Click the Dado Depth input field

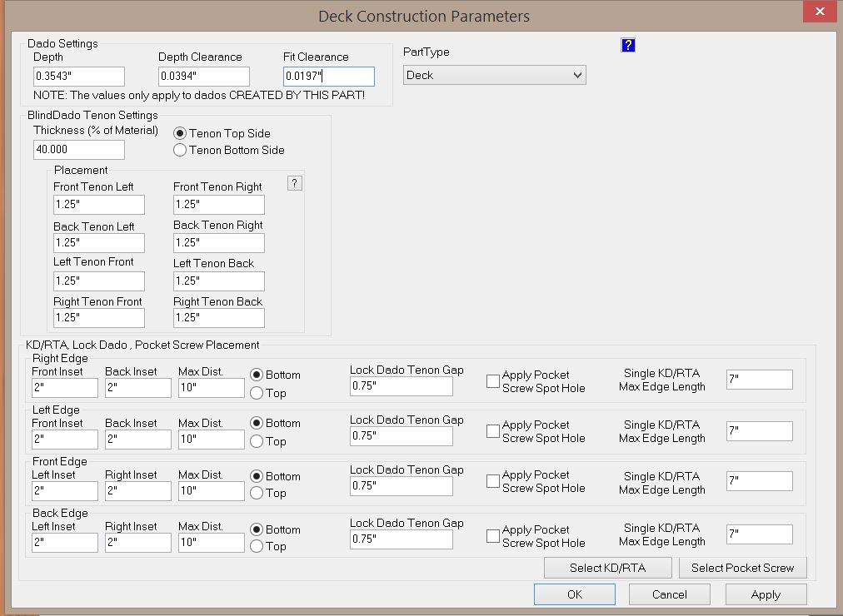tap(79, 77)
